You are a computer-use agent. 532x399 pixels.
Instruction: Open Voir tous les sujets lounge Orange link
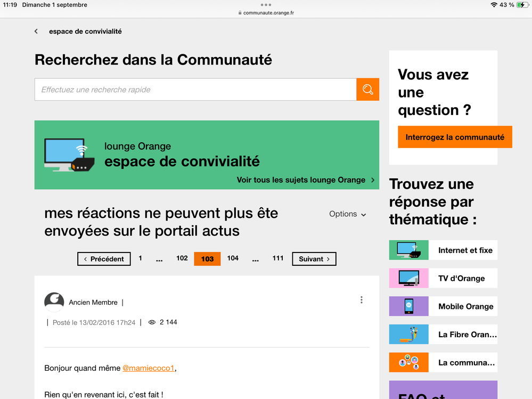(x=301, y=180)
